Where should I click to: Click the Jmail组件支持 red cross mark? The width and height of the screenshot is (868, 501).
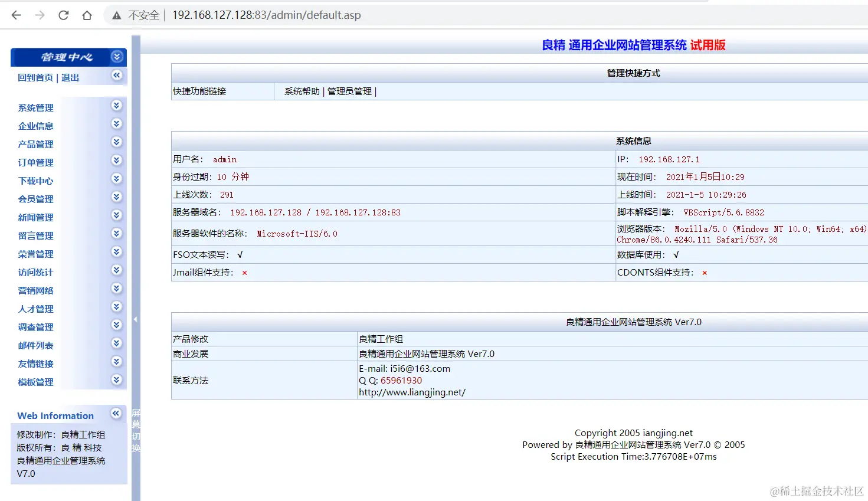coord(244,273)
